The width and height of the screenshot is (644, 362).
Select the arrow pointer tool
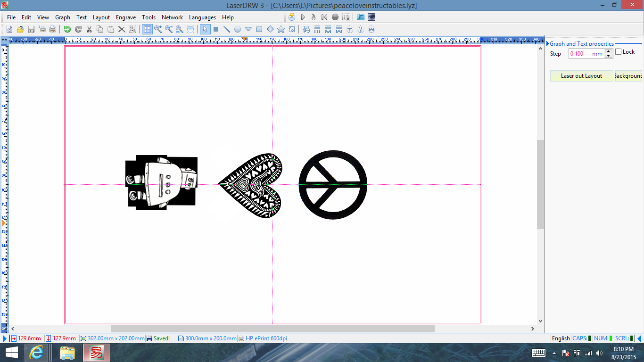(205, 29)
